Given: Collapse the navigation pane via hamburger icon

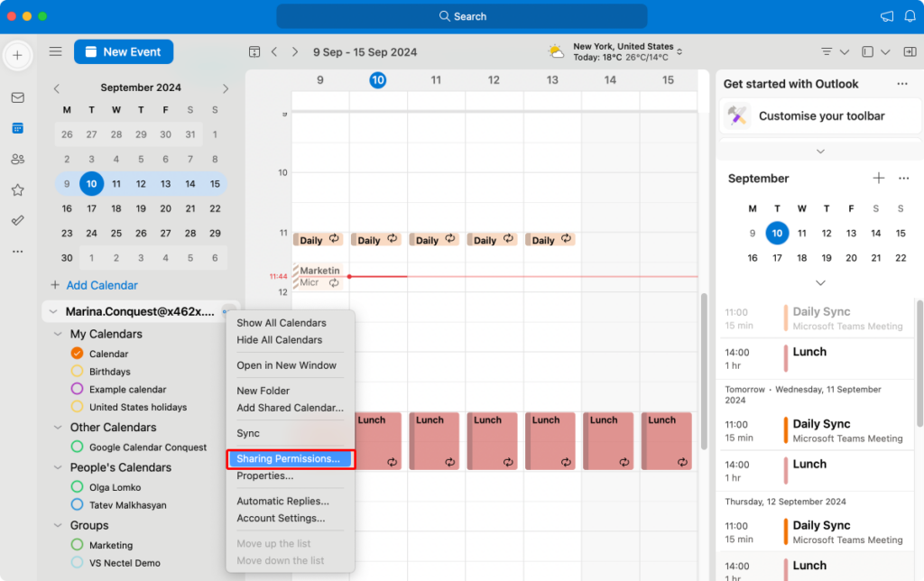Looking at the screenshot, I should 55,51.
